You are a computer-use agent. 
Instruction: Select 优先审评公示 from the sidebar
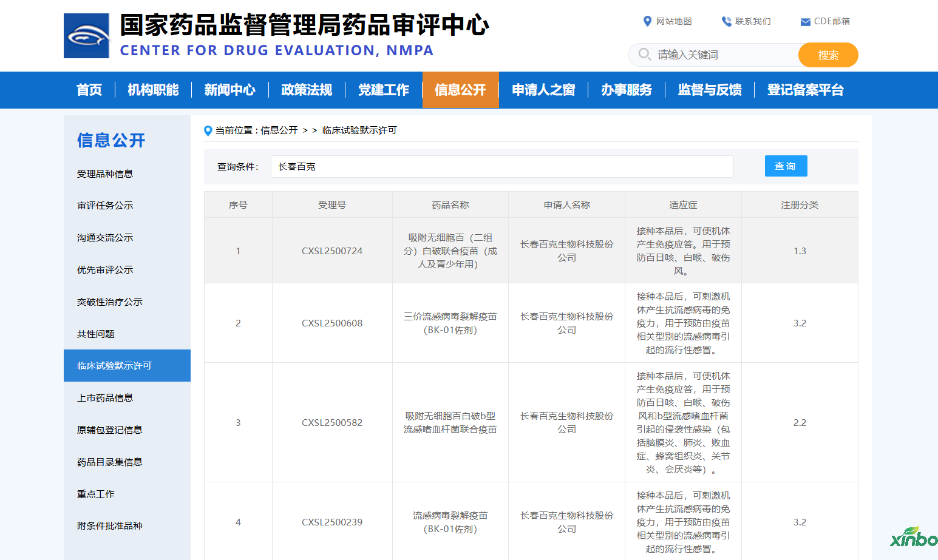105,270
